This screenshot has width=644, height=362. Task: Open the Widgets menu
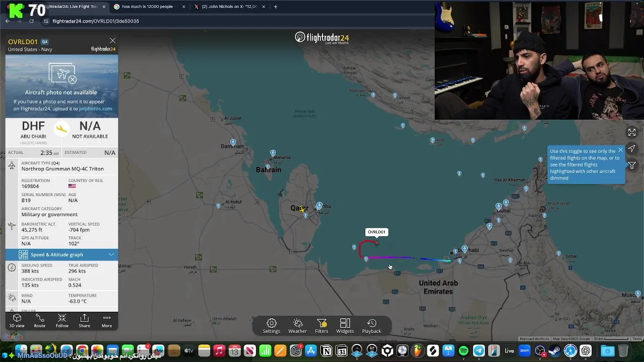[345, 326]
